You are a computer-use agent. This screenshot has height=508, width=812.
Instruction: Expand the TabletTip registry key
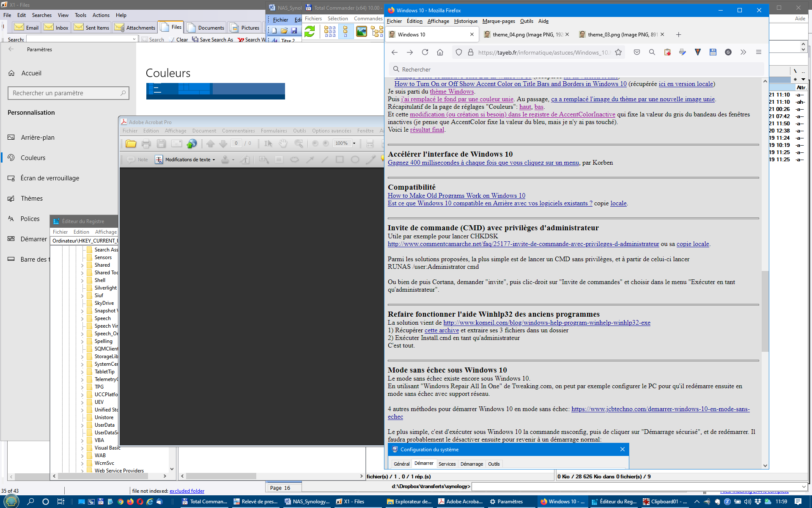[82, 372]
